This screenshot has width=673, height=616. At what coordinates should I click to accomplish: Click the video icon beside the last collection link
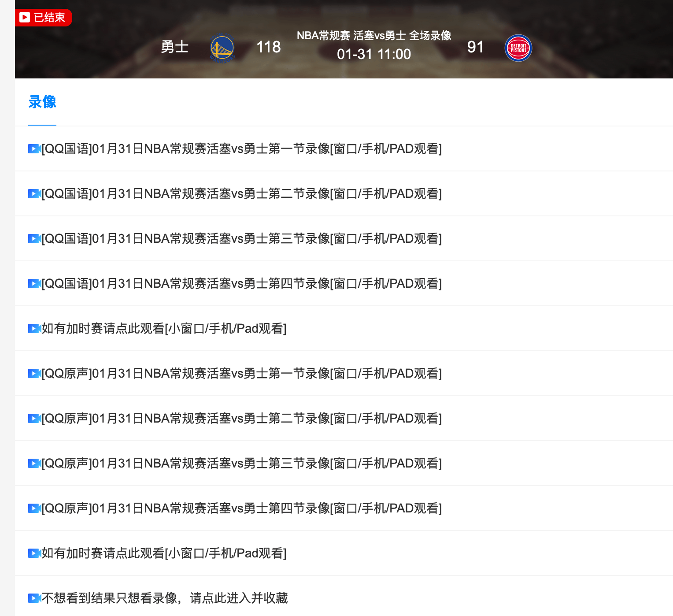(34, 598)
